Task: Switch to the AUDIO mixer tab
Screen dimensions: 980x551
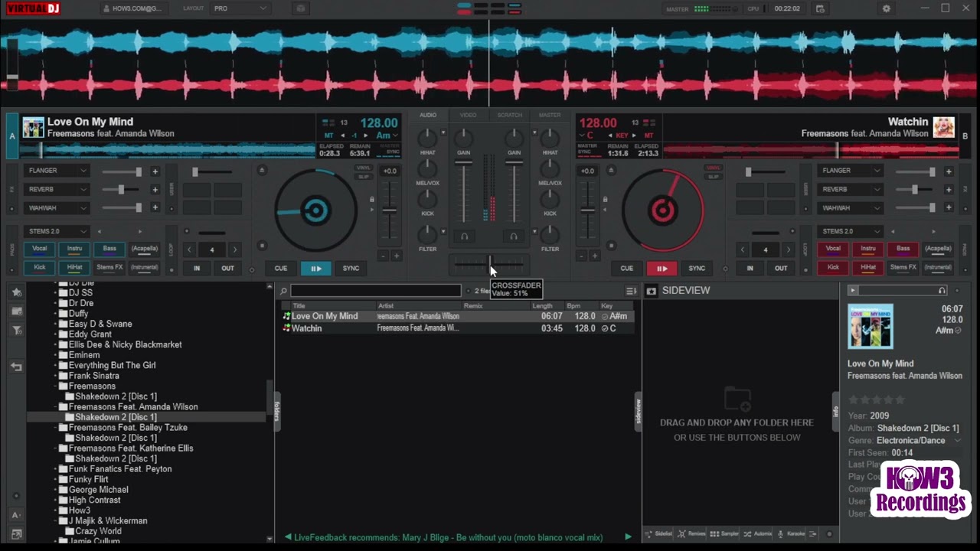Action: point(428,116)
